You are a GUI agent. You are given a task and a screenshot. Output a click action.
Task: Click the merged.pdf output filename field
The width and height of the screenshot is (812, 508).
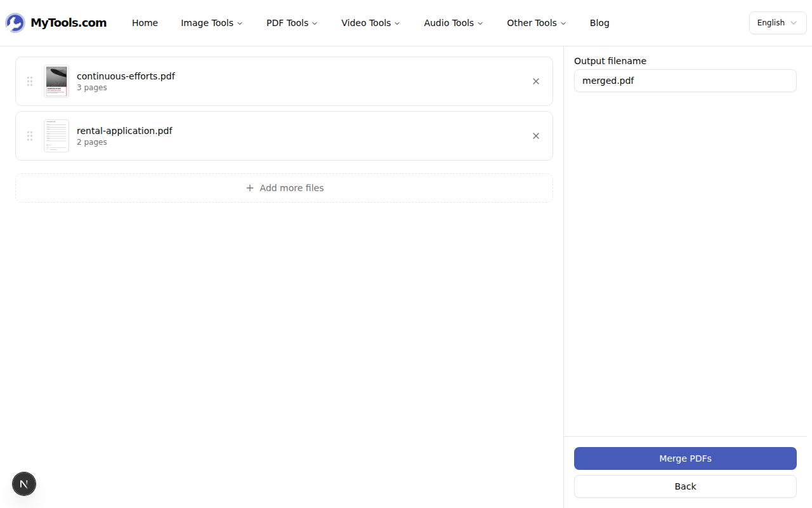[x=685, y=81]
